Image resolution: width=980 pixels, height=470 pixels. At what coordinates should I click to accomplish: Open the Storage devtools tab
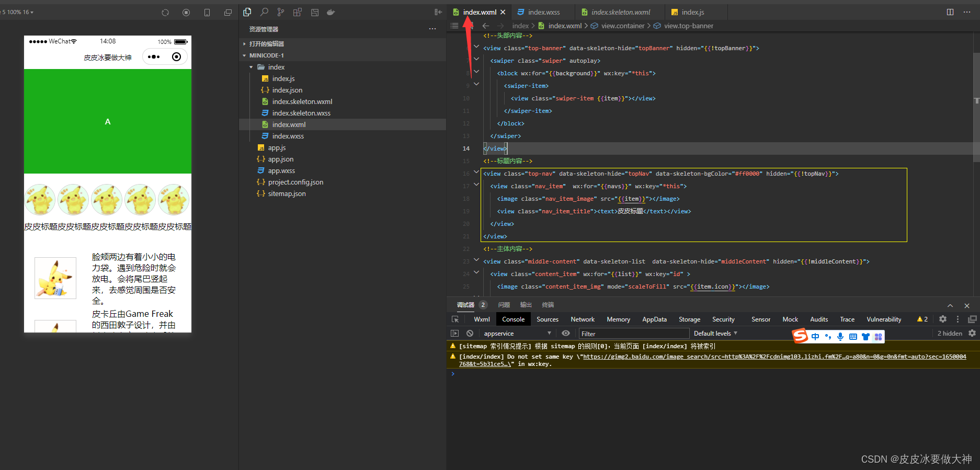point(689,319)
